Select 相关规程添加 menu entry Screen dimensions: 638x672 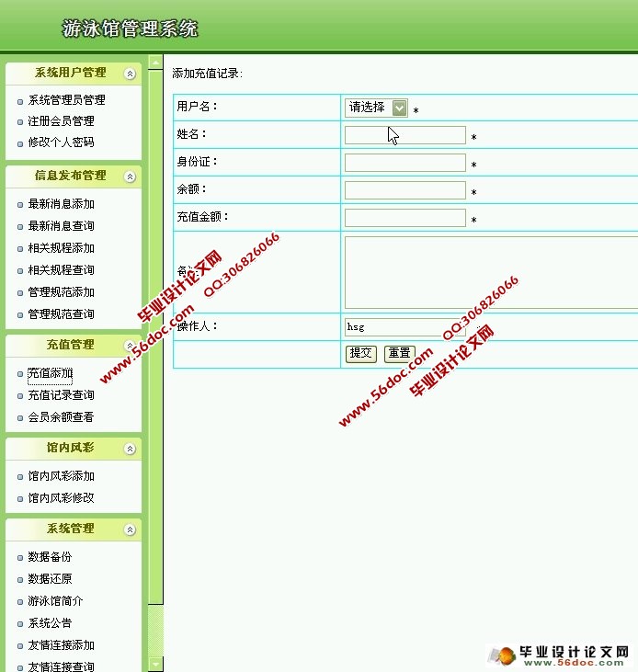61,248
